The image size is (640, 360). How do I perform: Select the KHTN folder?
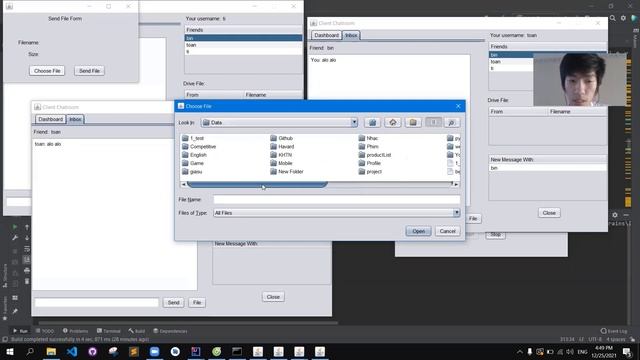(281, 155)
